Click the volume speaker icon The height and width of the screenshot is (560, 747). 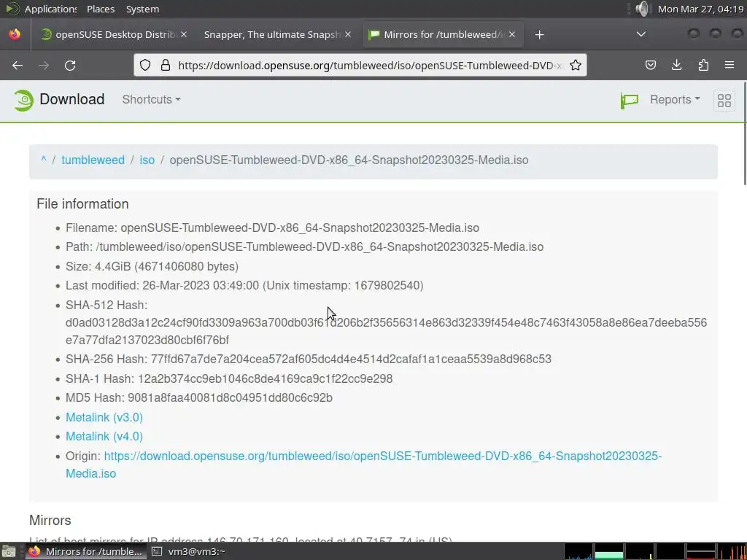[x=642, y=9]
